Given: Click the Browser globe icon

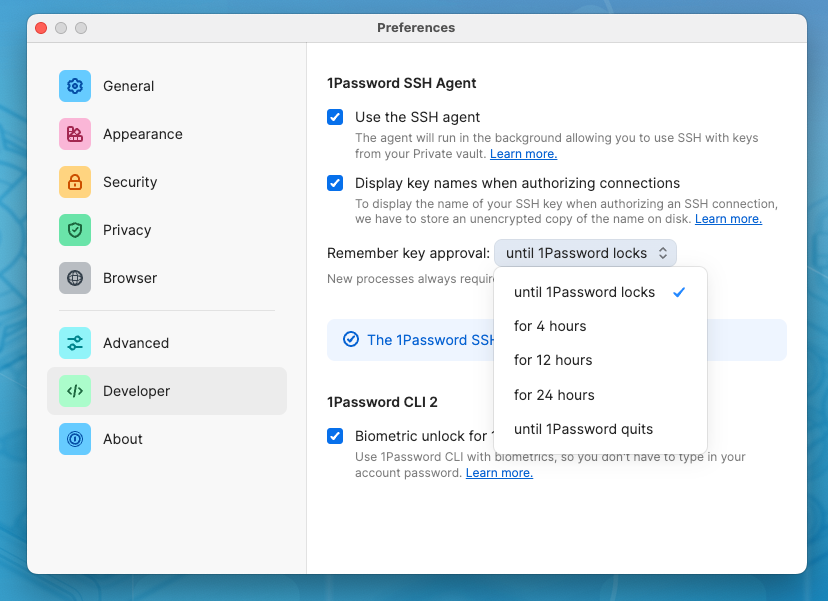Looking at the screenshot, I should [x=75, y=278].
